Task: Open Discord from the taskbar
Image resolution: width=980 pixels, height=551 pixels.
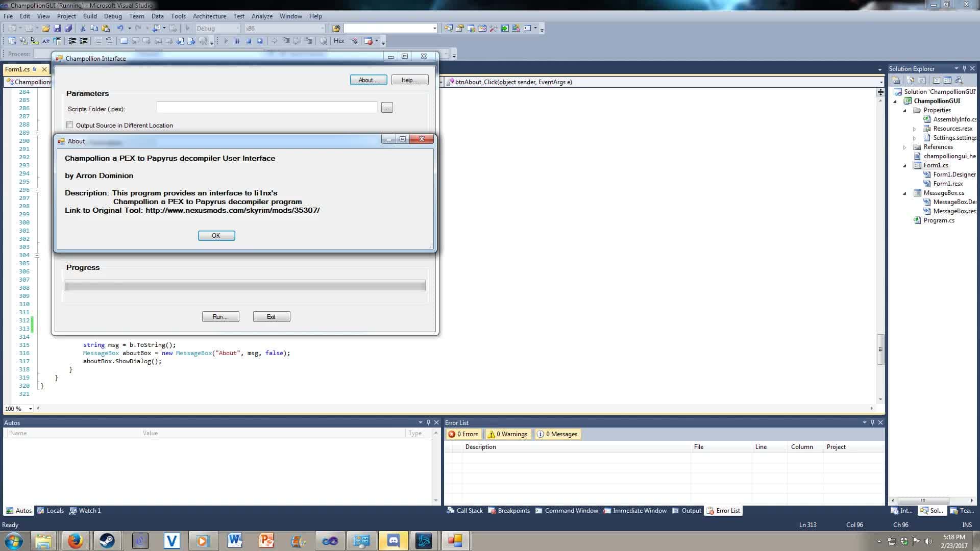Action: (393, 541)
